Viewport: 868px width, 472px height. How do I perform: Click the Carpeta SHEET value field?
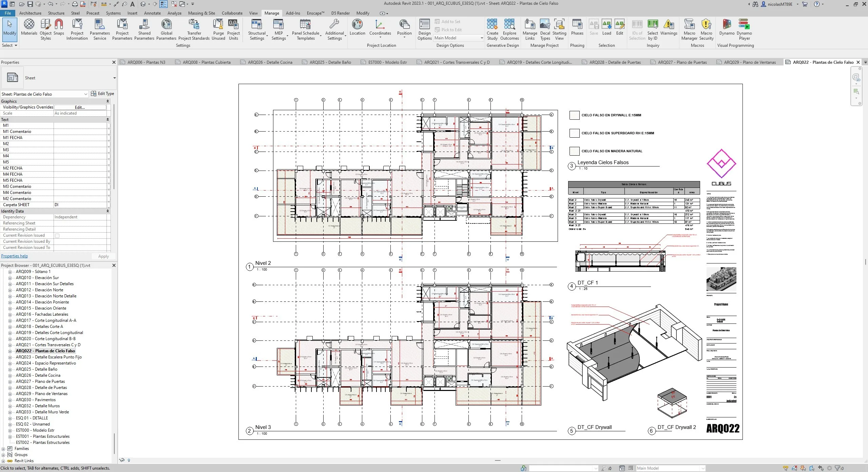tap(80, 205)
